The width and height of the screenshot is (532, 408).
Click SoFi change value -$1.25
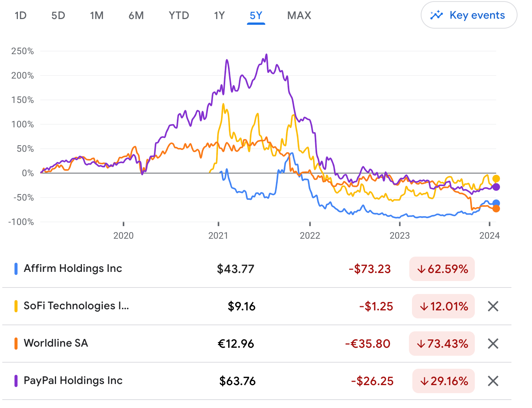click(376, 306)
